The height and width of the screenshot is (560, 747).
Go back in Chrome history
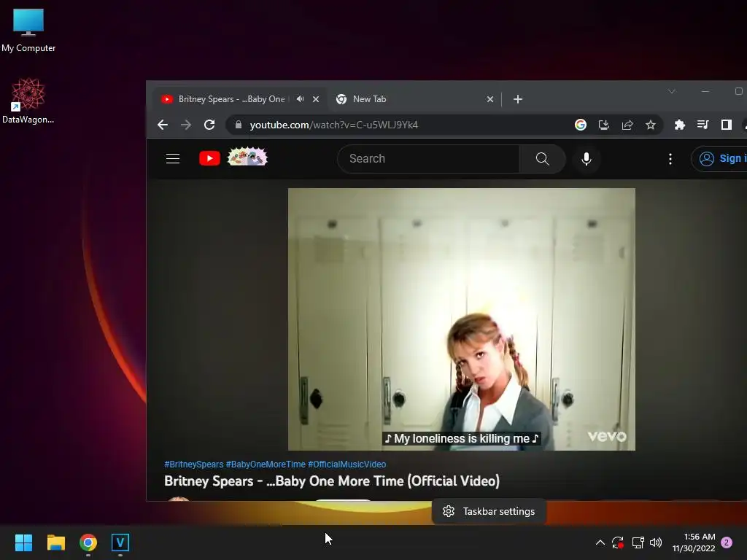(163, 125)
